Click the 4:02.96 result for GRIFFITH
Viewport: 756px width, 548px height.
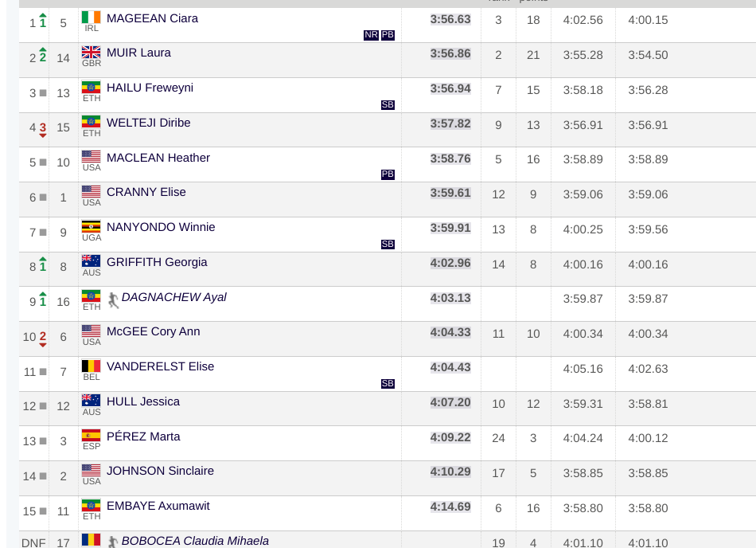pos(450,262)
